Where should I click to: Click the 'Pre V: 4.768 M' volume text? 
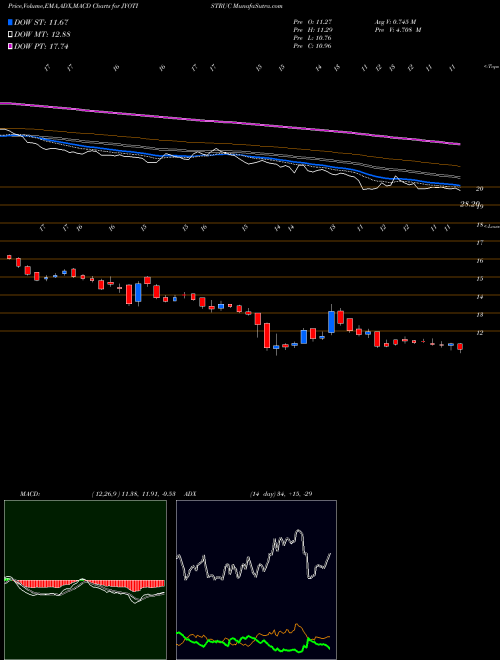[x=398, y=30]
